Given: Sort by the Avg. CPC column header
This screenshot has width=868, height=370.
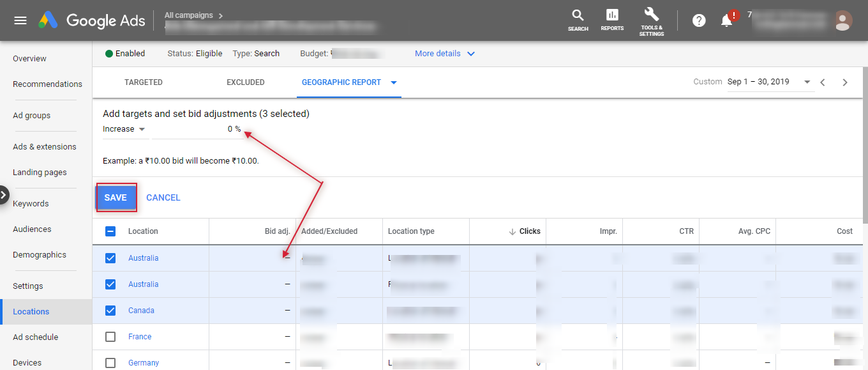Looking at the screenshot, I should 754,231.
